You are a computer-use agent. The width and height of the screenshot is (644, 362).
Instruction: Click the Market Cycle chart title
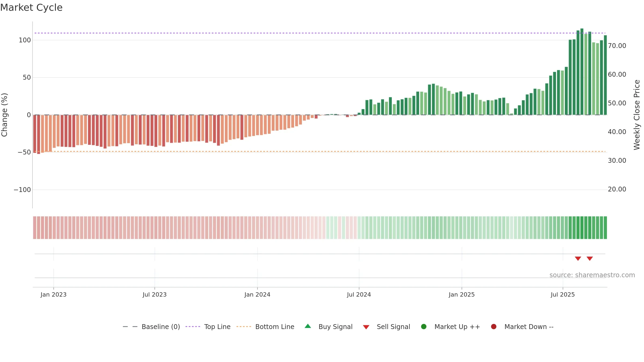point(31,8)
